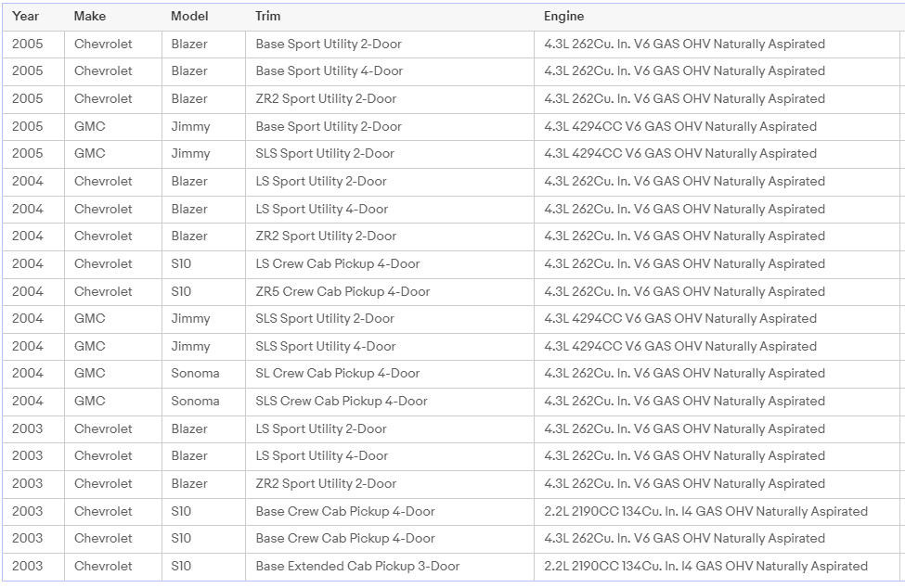
Task: Click the SLS Sport Utility 4-Door trim cell
Action: point(325,346)
